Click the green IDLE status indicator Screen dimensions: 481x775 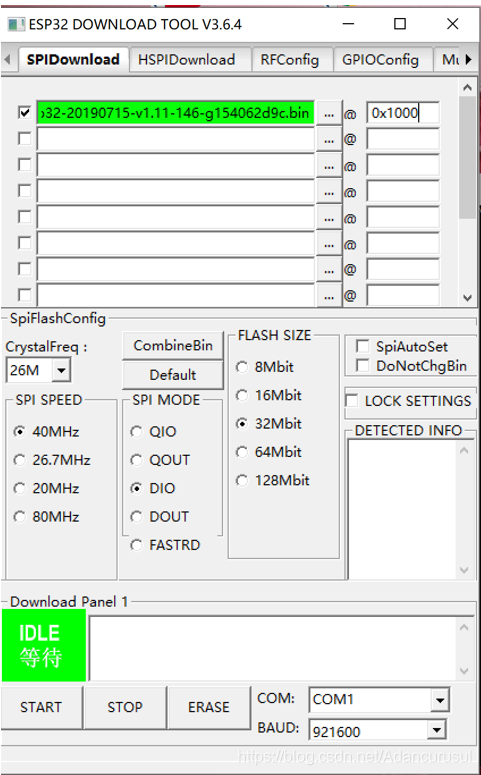pyautogui.click(x=44, y=645)
